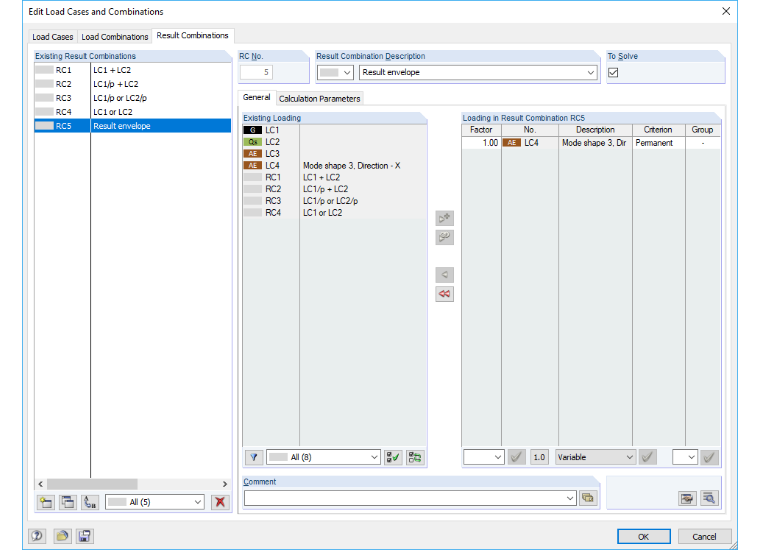Click the open default settings folder icon

pos(62,536)
